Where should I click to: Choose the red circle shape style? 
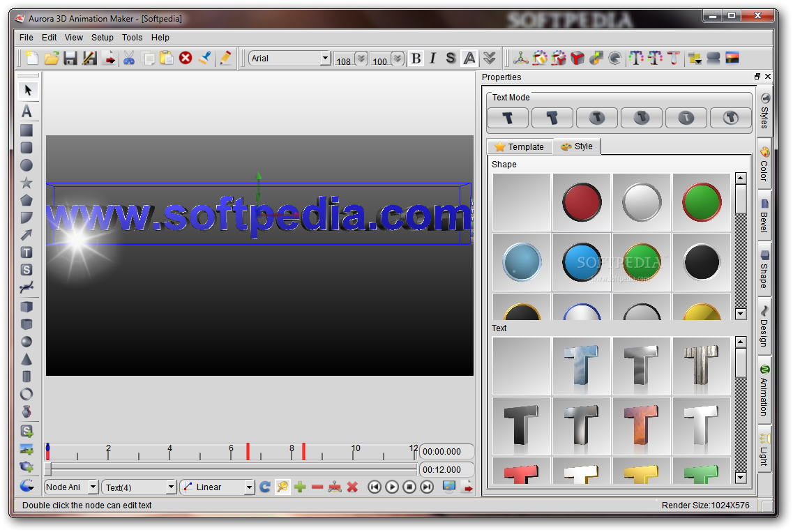pyautogui.click(x=582, y=202)
